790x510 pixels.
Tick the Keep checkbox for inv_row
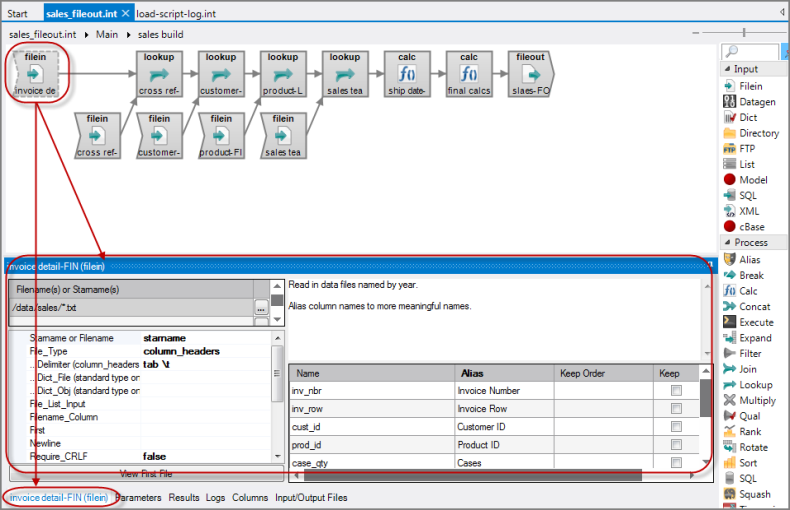676,409
